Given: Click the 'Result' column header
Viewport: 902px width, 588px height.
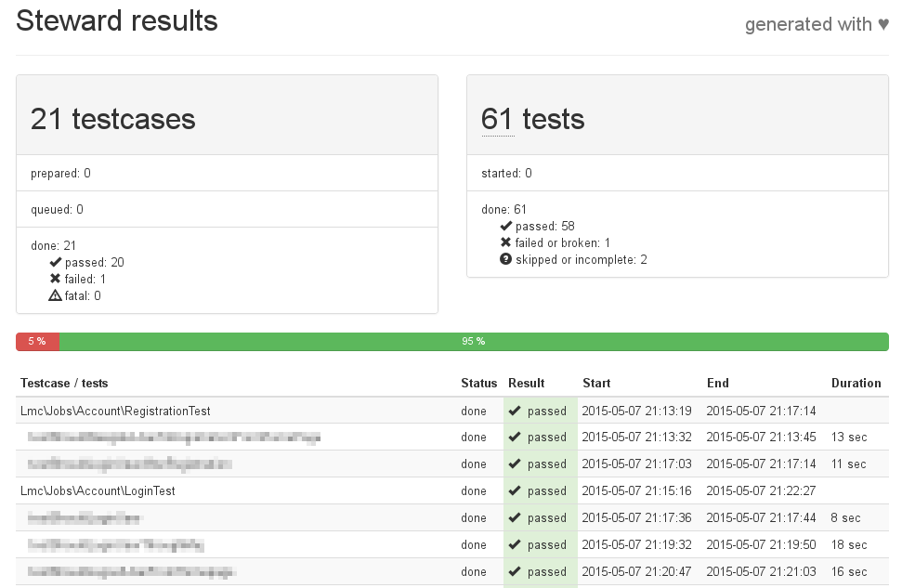Looking at the screenshot, I should (x=526, y=383).
